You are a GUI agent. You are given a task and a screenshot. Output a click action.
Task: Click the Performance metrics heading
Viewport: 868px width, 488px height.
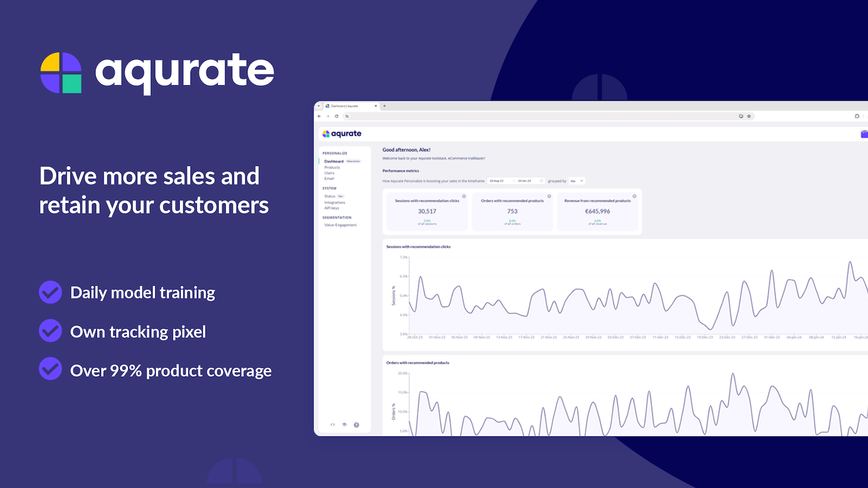click(400, 171)
